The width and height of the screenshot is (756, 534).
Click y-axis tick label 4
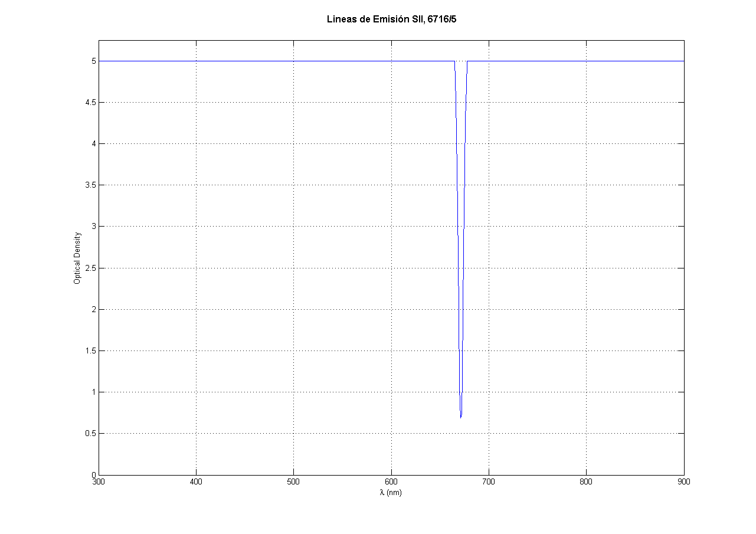pos(94,144)
